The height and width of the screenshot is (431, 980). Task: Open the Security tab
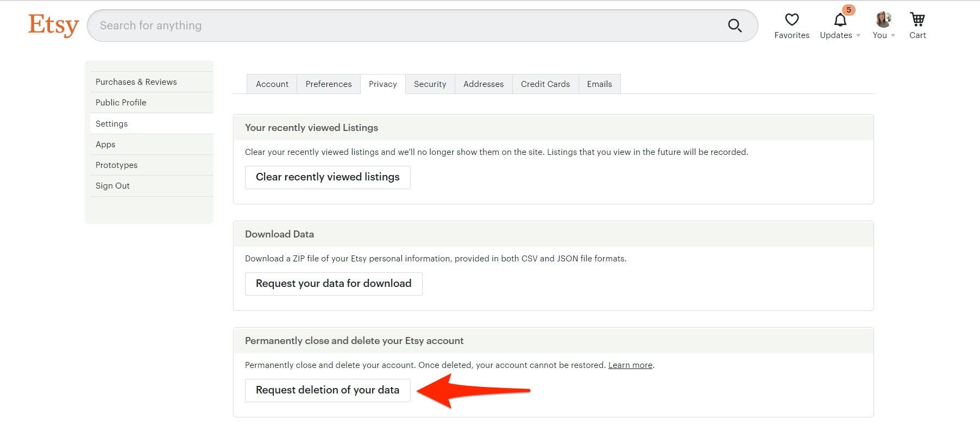click(430, 84)
